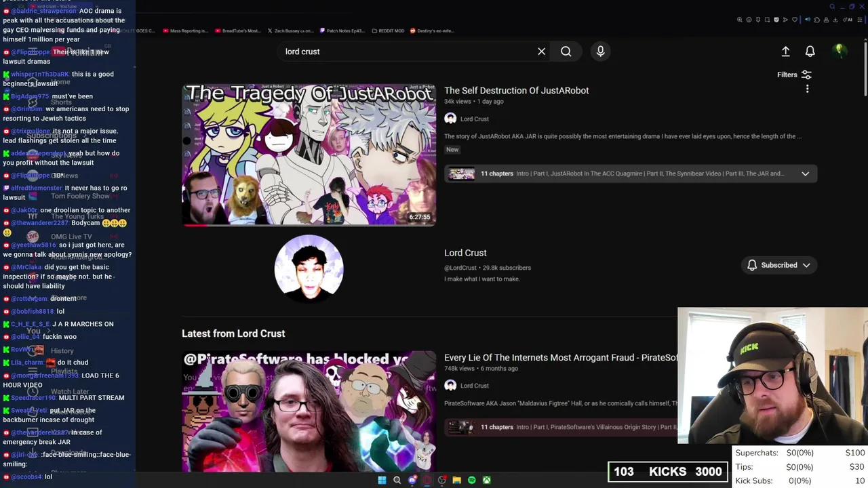Open 'The Self Destruction Of JustARobot' title

pos(516,90)
